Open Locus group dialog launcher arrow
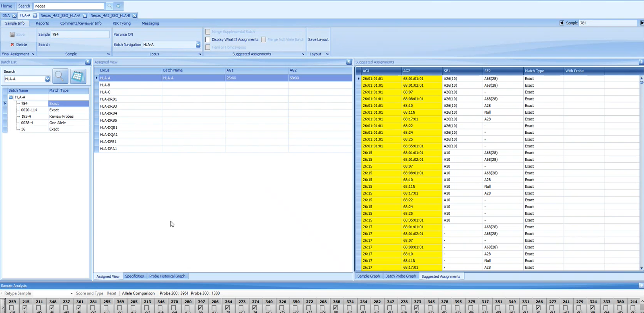644x313 pixels. click(200, 54)
